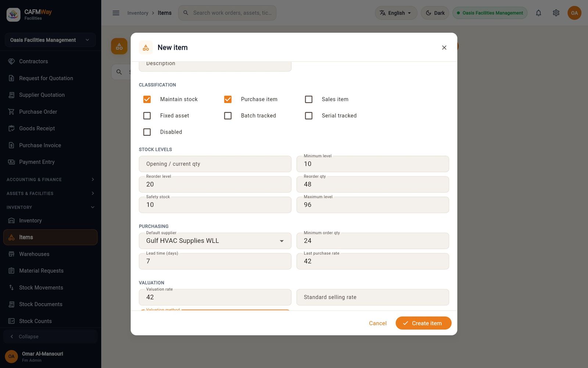The width and height of the screenshot is (588, 368).
Task: Open Purchase Order page
Action: tap(50, 112)
